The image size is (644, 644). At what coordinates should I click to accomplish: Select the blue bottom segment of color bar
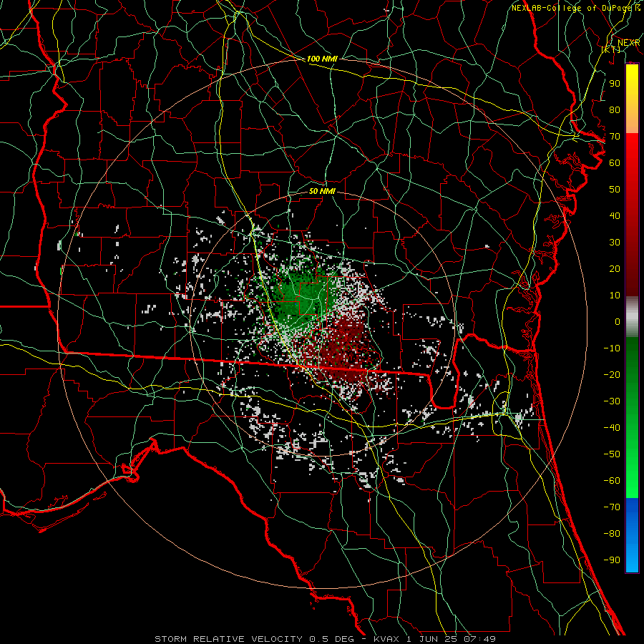pyautogui.click(x=632, y=535)
